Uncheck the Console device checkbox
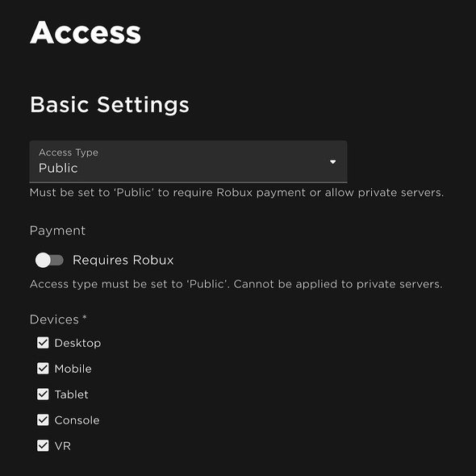Screen dimensions: 476x476 point(43,420)
